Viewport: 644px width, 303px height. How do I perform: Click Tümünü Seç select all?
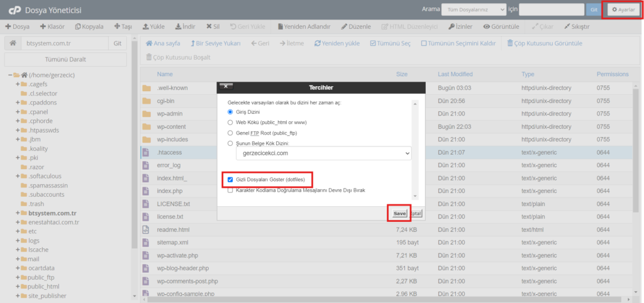tap(390, 43)
